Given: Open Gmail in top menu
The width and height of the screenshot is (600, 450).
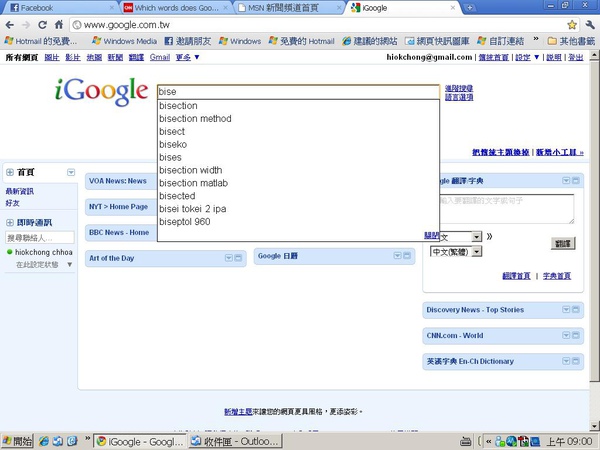Looking at the screenshot, I should tap(160, 57).
